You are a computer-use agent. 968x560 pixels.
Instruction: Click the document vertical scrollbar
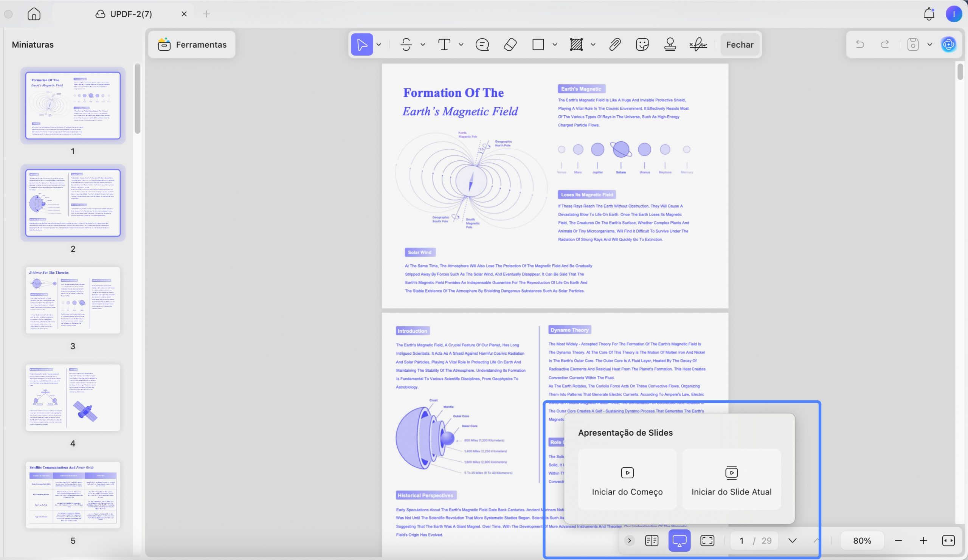(960, 72)
